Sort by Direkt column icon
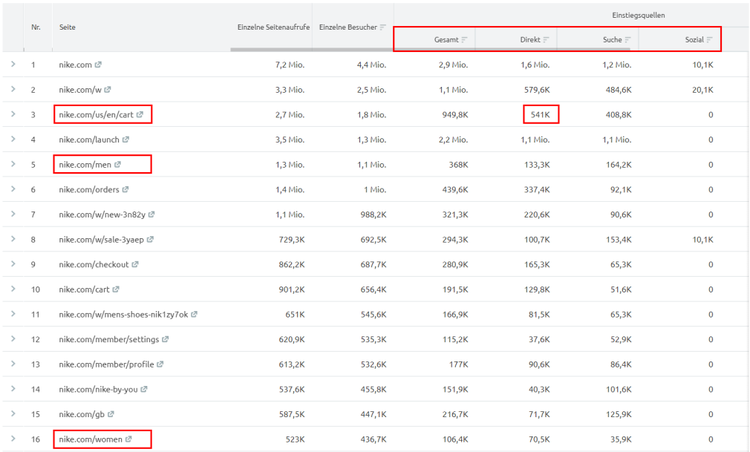750x452 pixels. tap(546, 40)
